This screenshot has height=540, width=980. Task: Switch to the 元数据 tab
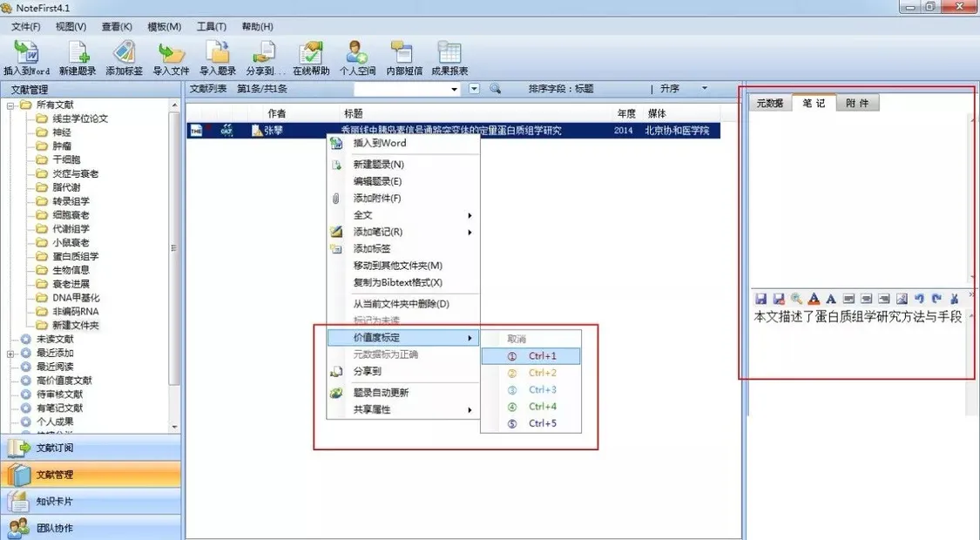point(770,103)
